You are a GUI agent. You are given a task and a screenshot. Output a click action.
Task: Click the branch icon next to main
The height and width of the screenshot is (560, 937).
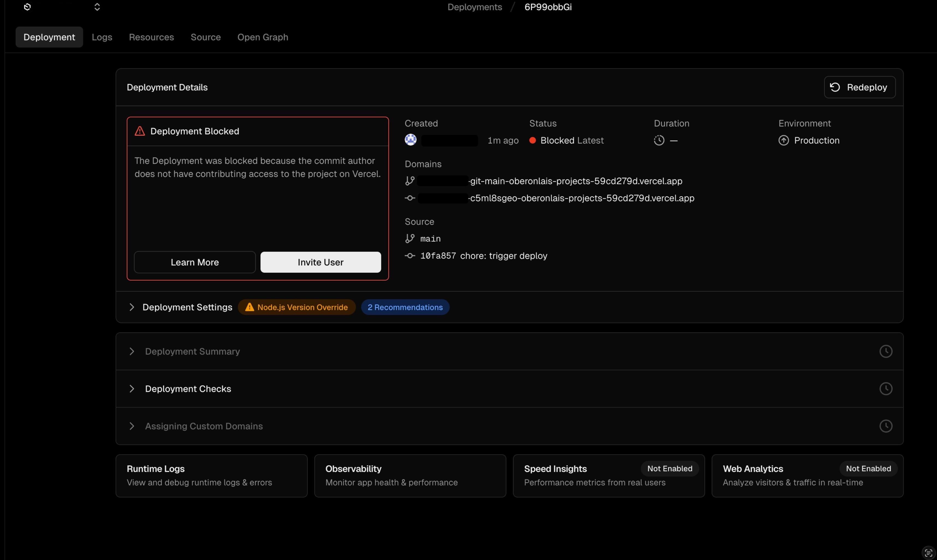click(410, 239)
